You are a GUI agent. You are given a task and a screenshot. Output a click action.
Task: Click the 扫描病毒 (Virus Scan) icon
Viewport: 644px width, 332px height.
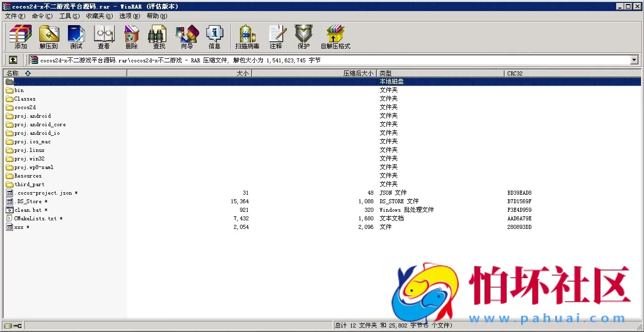tap(246, 37)
